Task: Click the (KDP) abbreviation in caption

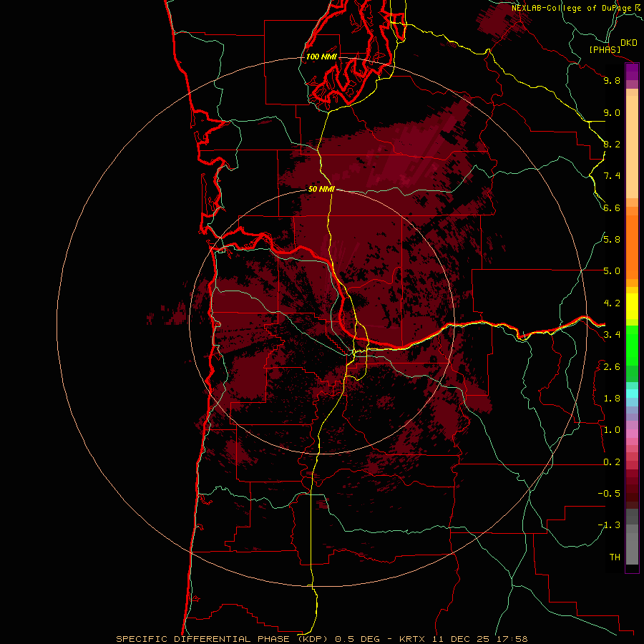Action: click(313, 639)
